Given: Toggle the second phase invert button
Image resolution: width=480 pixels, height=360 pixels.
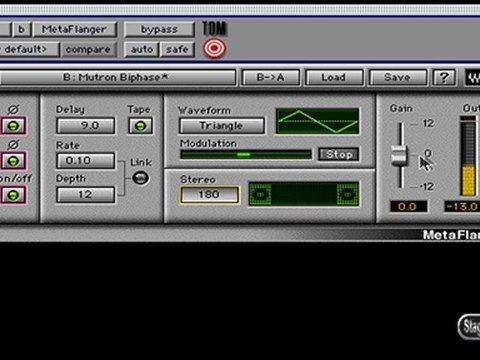Looking at the screenshot, I should (13, 161).
